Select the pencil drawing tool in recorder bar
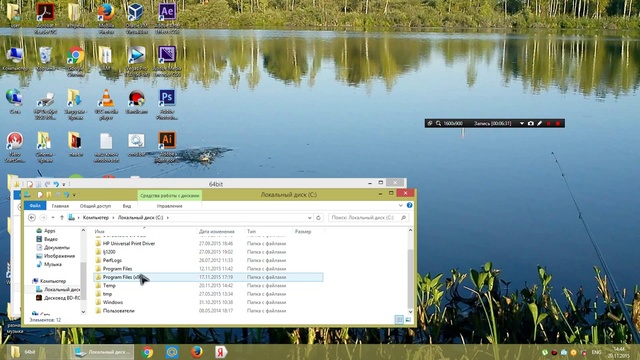 pyautogui.click(x=539, y=123)
